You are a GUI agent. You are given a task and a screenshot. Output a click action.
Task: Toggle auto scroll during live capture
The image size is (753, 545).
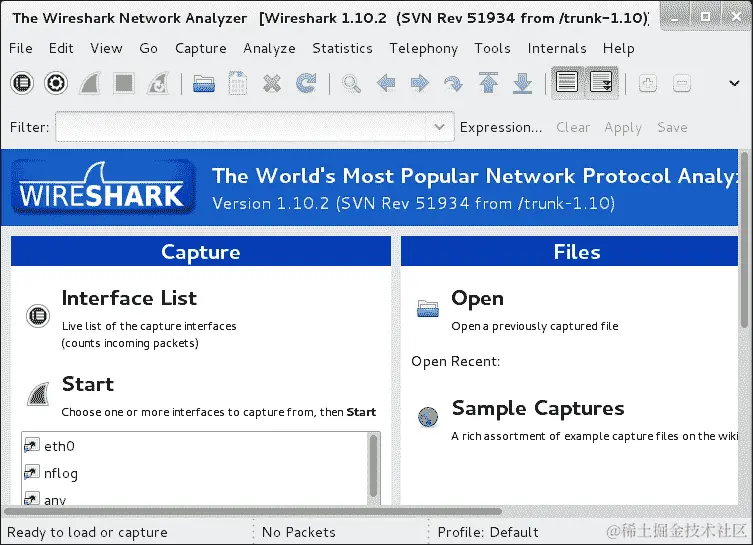tap(601, 82)
